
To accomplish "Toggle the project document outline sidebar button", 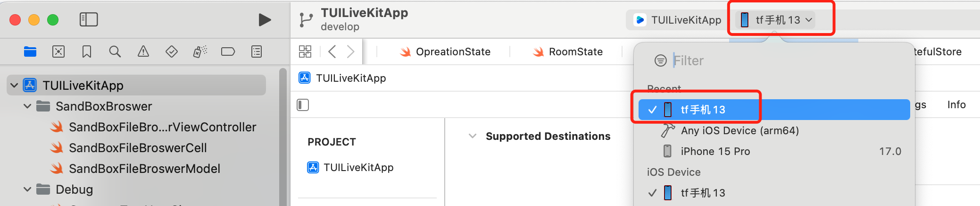I will 303,105.
